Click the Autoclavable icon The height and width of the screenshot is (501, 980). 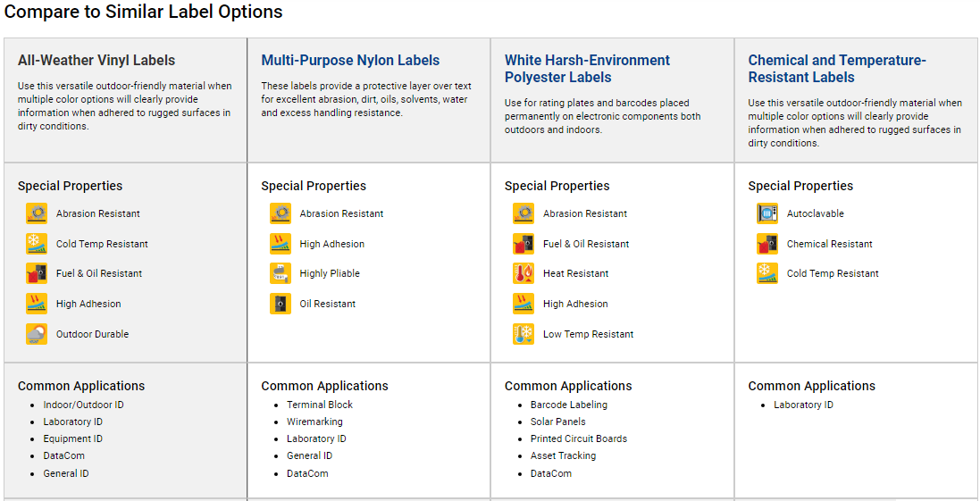pos(766,213)
